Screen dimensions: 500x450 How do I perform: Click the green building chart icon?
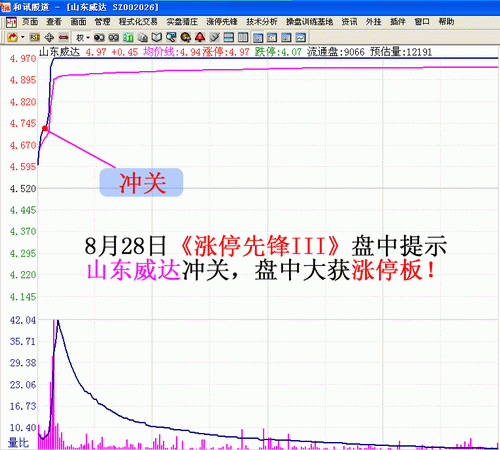coord(128,37)
